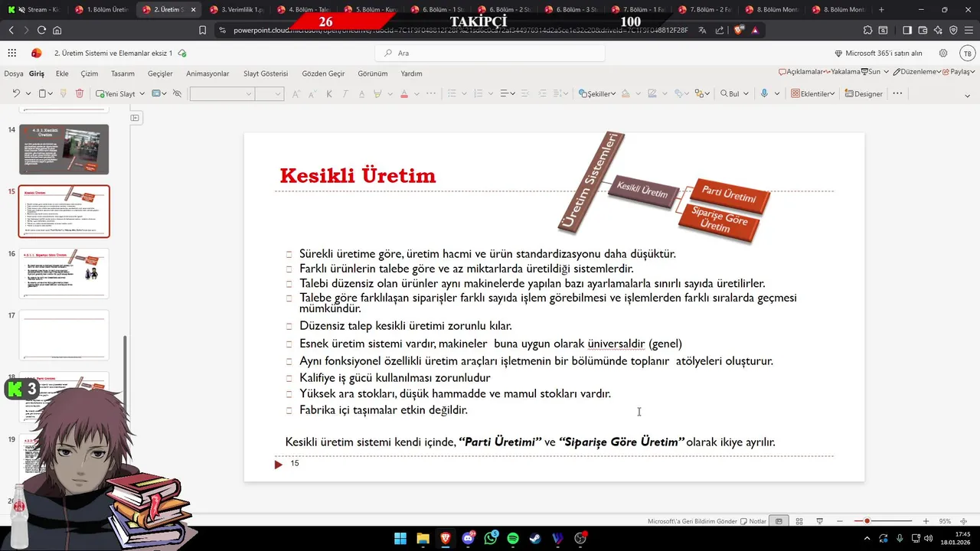Collapse the ribbon with the chevron
Viewport: 980px width, 551px height.
[968, 96]
